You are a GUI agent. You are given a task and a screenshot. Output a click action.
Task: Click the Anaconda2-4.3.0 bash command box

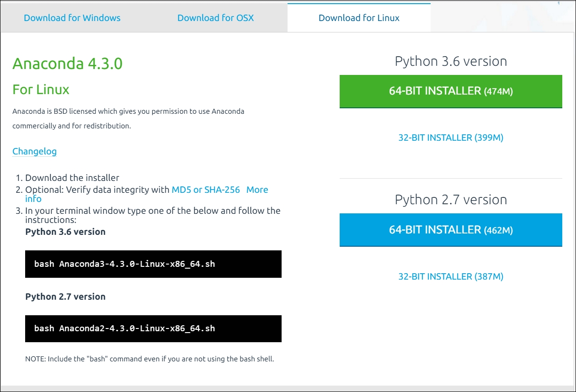153,328
